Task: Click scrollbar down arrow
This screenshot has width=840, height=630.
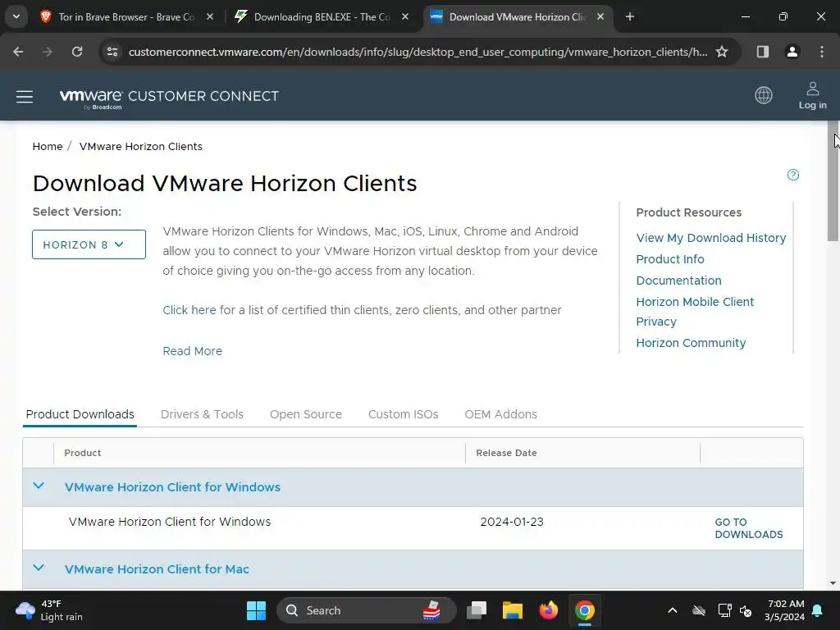Action: [x=833, y=583]
